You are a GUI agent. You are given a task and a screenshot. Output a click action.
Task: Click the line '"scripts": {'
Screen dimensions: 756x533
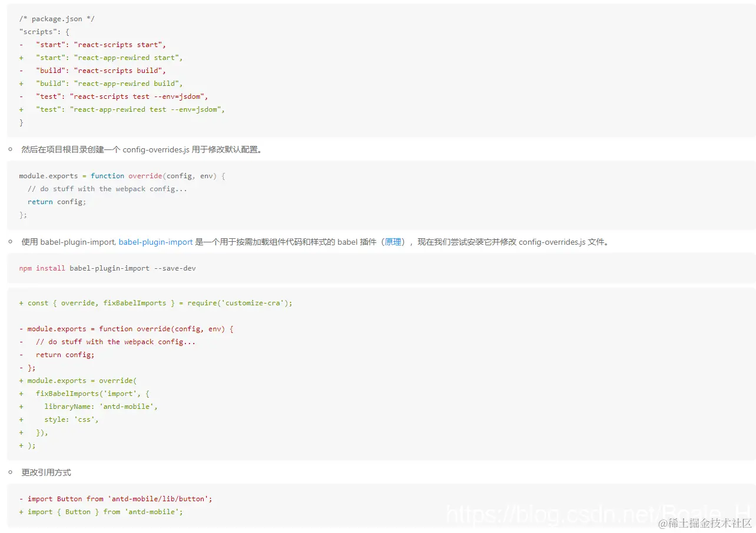coord(44,32)
